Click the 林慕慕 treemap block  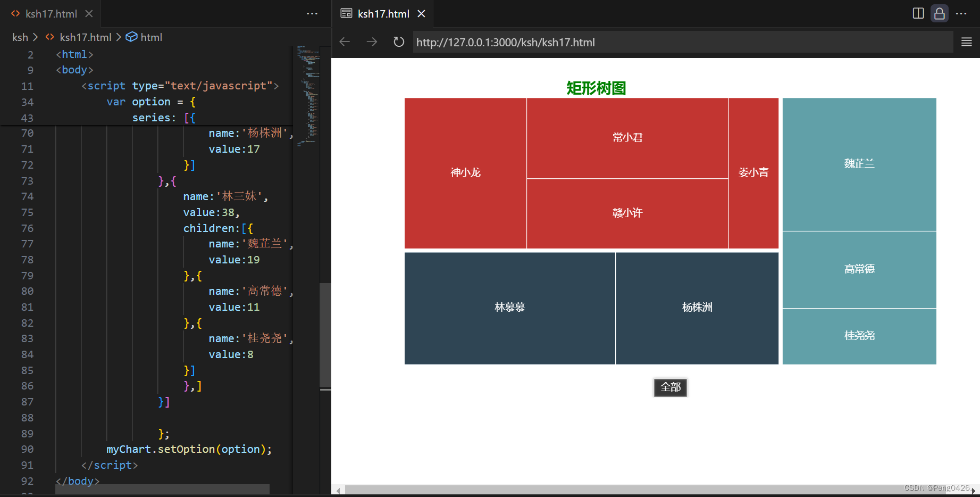(509, 308)
